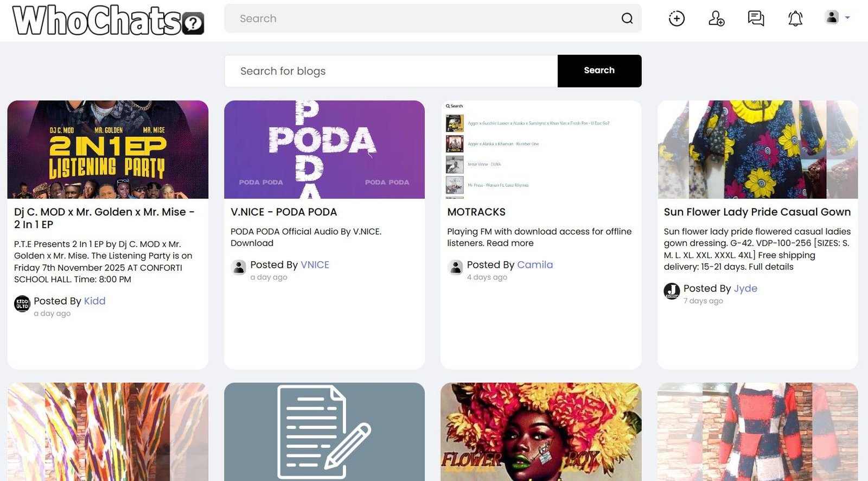This screenshot has height=481, width=868.
Task: Open the create new post plus icon
Action: pyautogui.click(x=676, y=18)
